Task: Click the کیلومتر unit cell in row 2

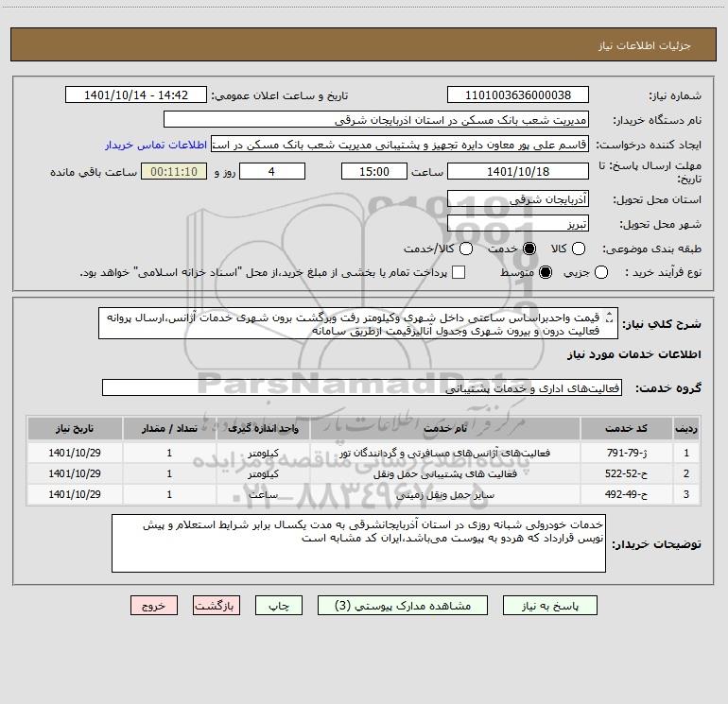Action: [263, 473]
